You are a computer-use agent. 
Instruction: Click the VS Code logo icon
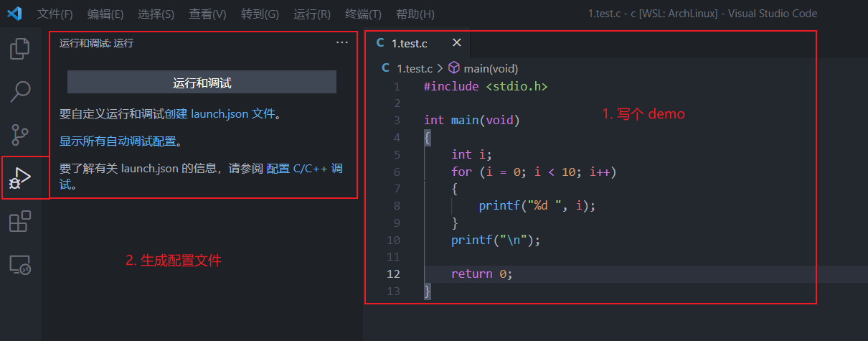click(x=15, y=14)
